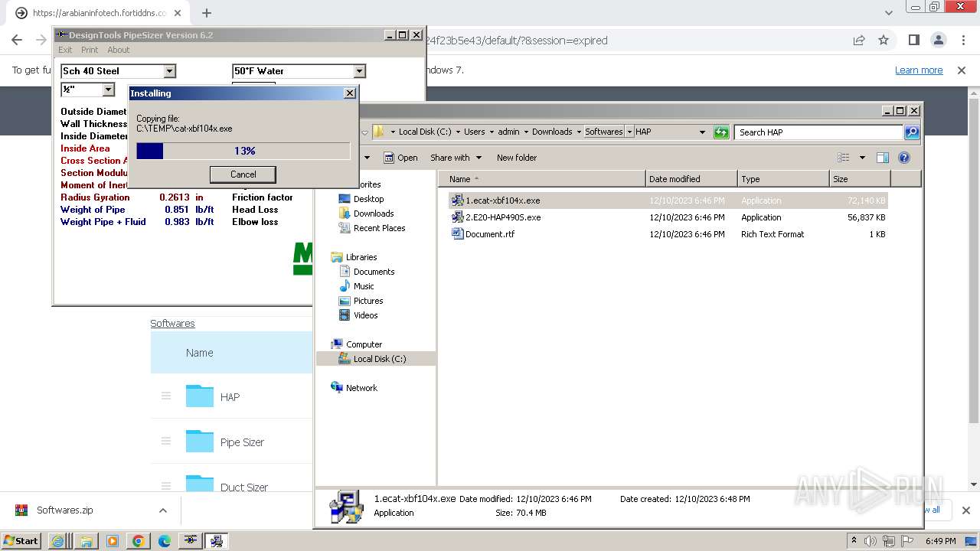Image resolution: width=980 pixels, height=551 pixels.
Task: Expand the view options dropdown arrow
Action: (862, 158)
